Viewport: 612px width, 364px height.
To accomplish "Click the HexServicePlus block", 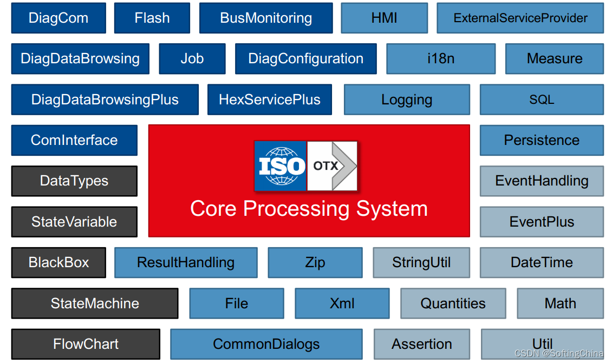I will point(270,100).
